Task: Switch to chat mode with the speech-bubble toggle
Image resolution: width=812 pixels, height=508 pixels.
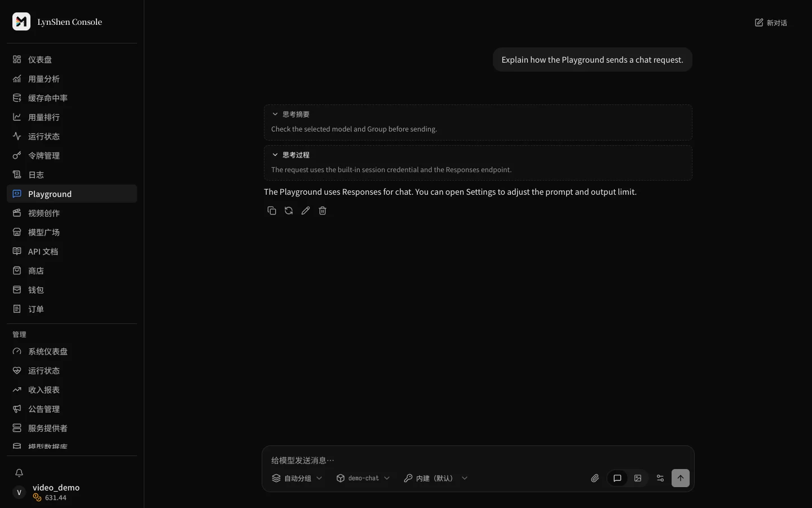Action: (617, 478)
